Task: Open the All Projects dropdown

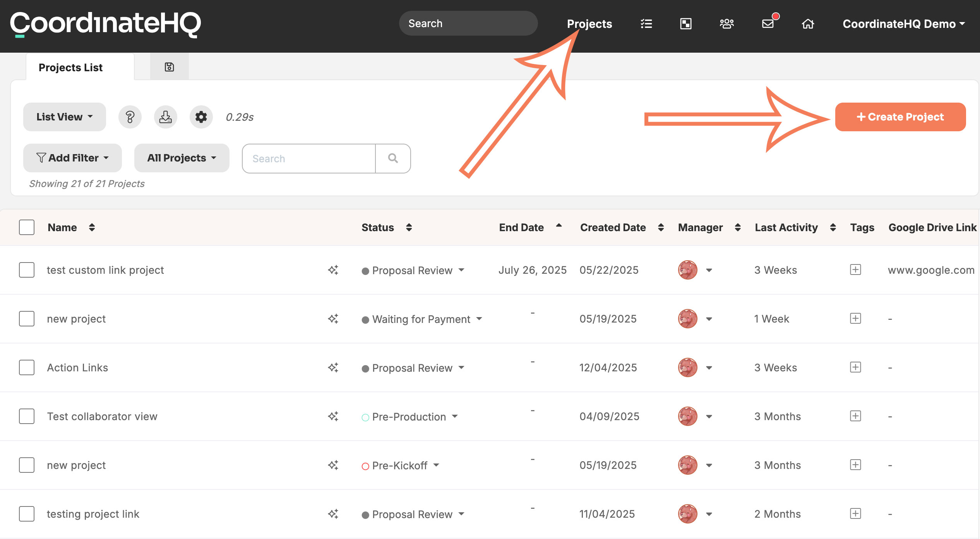Action: click(182, 158)
